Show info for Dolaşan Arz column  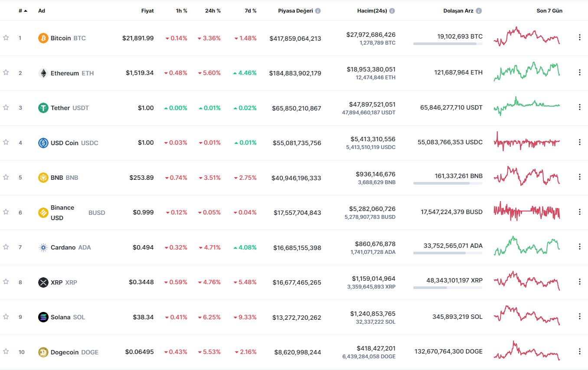(479, 11)
